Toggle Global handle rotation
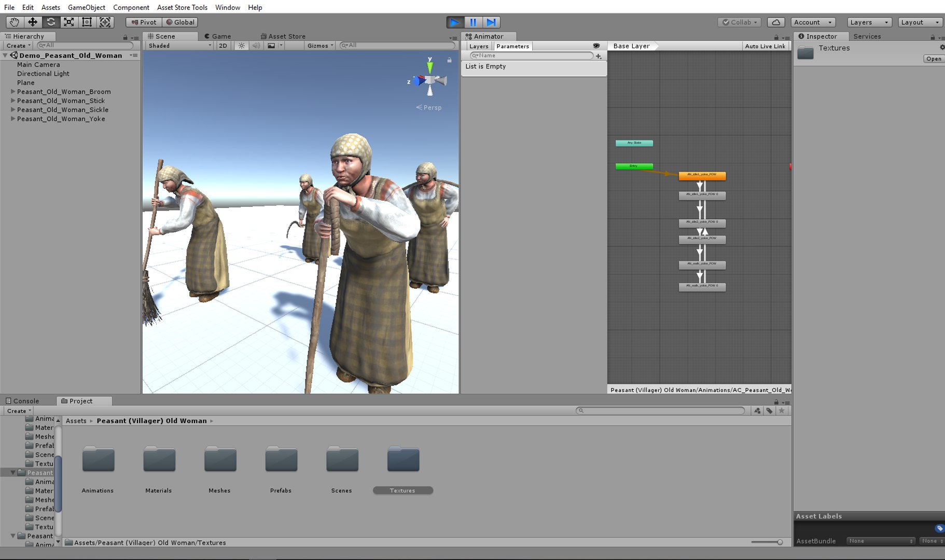945x560 pixels. 180,22
